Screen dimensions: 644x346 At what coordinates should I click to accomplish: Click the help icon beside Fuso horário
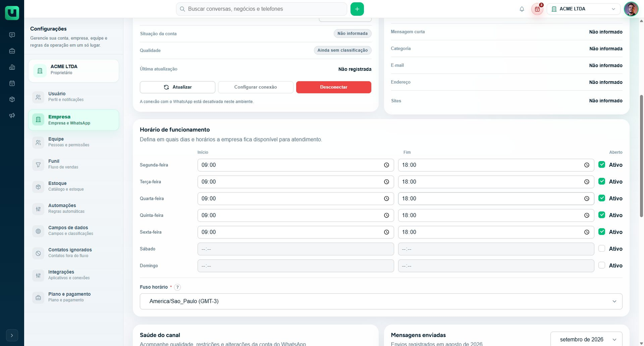(x=178, y=287)
